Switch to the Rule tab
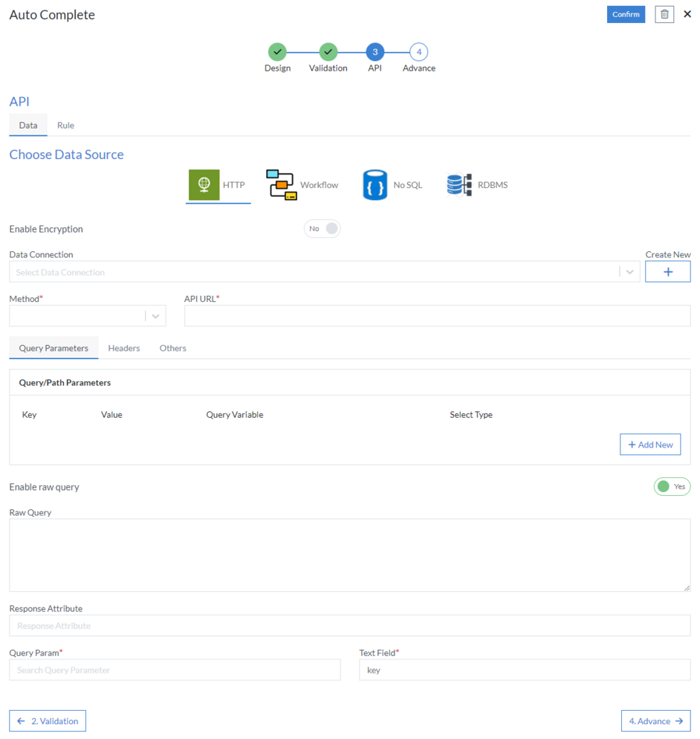 click(66, 126)
